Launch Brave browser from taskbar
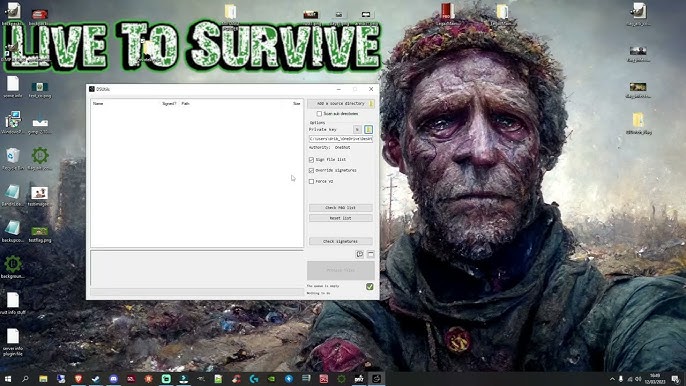 point(78,379)
